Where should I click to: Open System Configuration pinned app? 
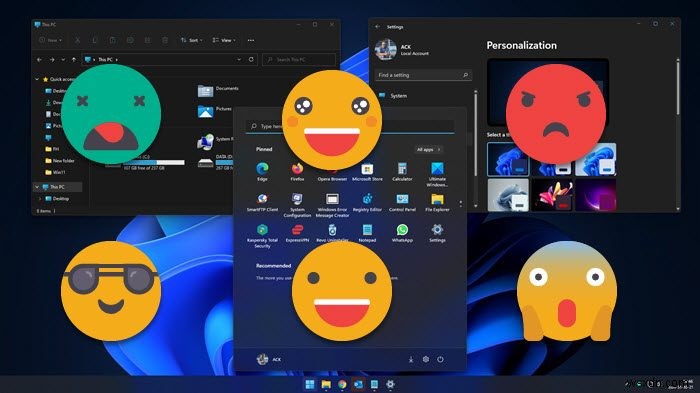point(297,205)
